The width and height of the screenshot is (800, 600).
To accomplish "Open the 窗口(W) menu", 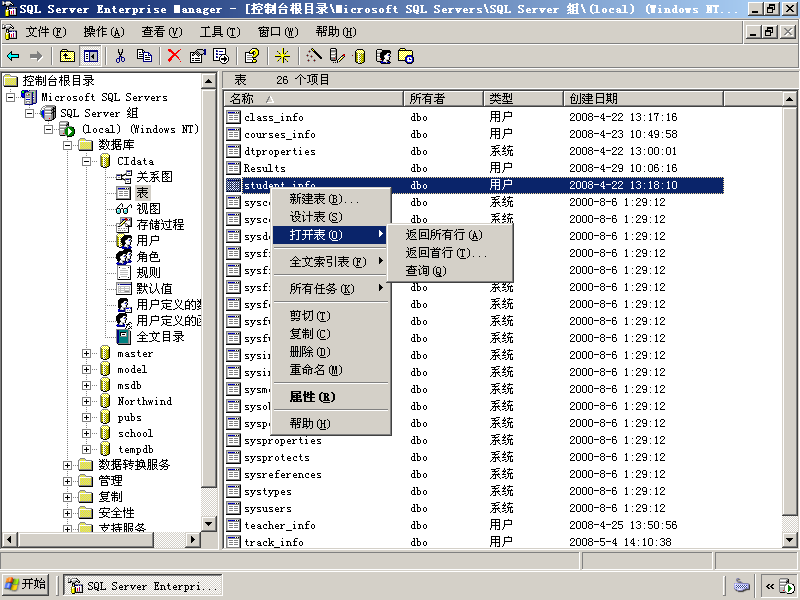I will [x=278, y=32].
